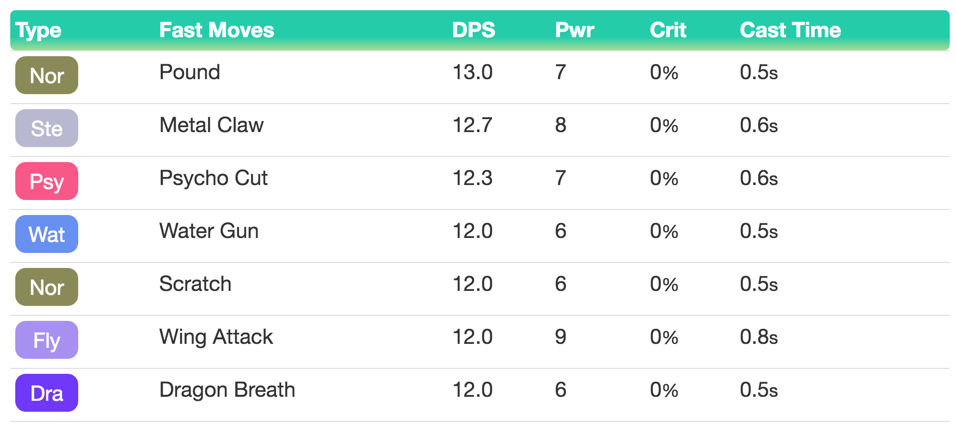Sort by Fast Moves column header
Viewport: 957px width, 426px height.
point(216,30)
